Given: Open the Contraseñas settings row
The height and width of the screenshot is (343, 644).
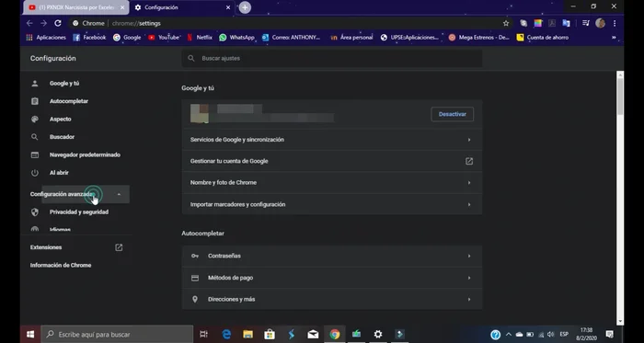Looking at the screenshot, I should tap(332, 256).
